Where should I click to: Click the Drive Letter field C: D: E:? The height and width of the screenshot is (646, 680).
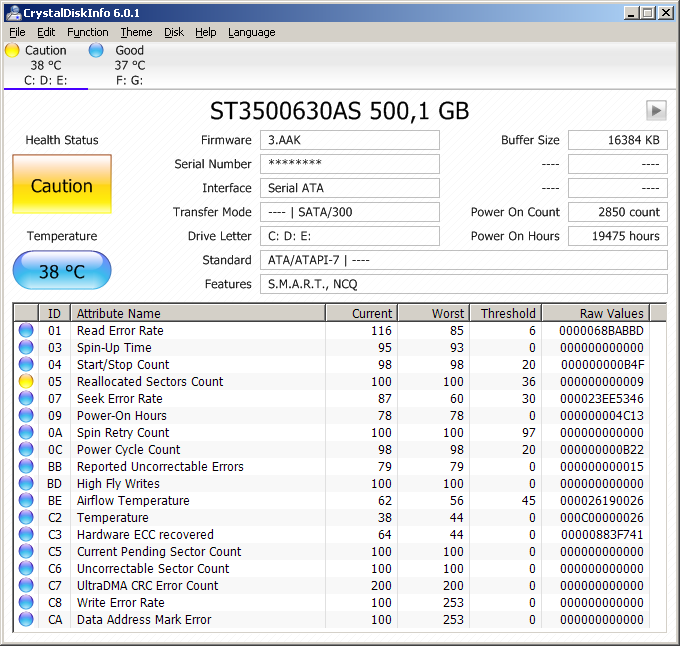350,236
